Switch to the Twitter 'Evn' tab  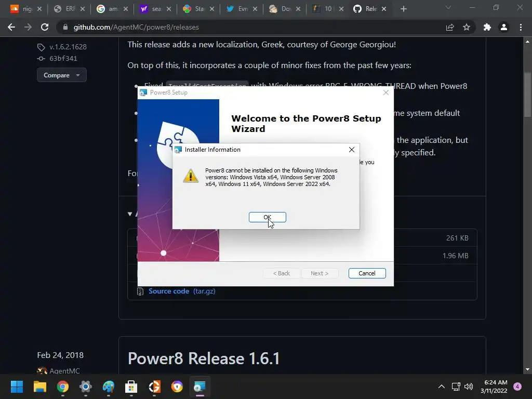(x=237, y=9)
